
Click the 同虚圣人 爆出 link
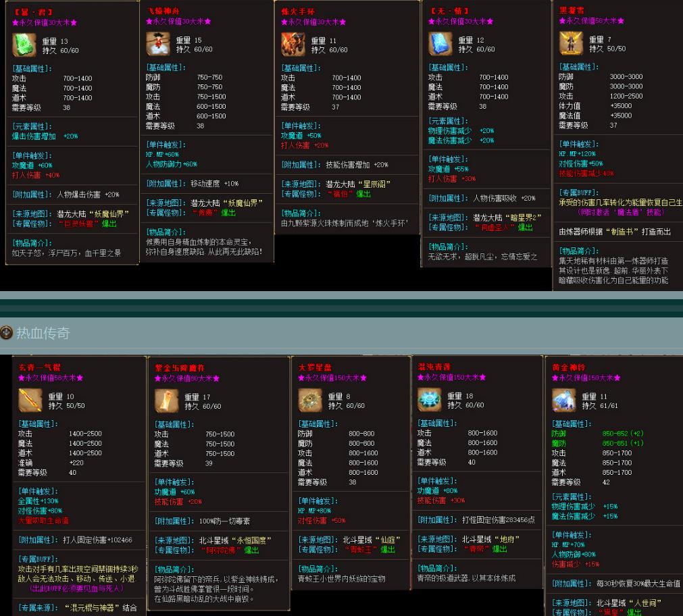tap(506, 227)
